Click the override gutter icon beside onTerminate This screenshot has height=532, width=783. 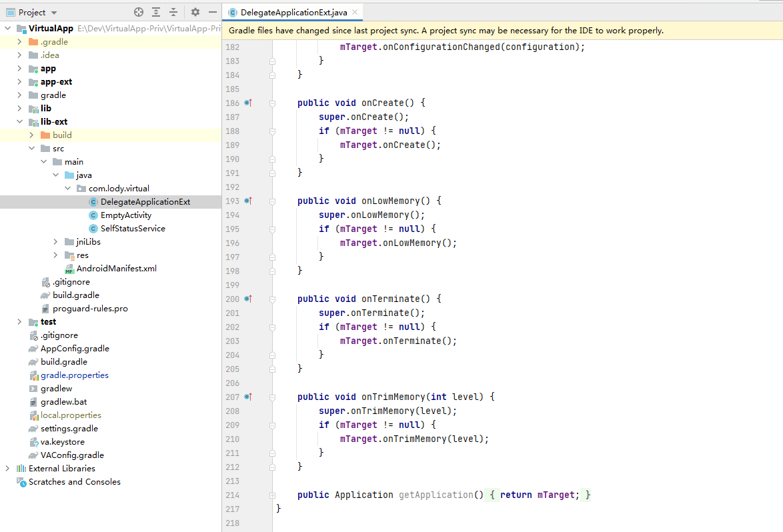point(245,298)
